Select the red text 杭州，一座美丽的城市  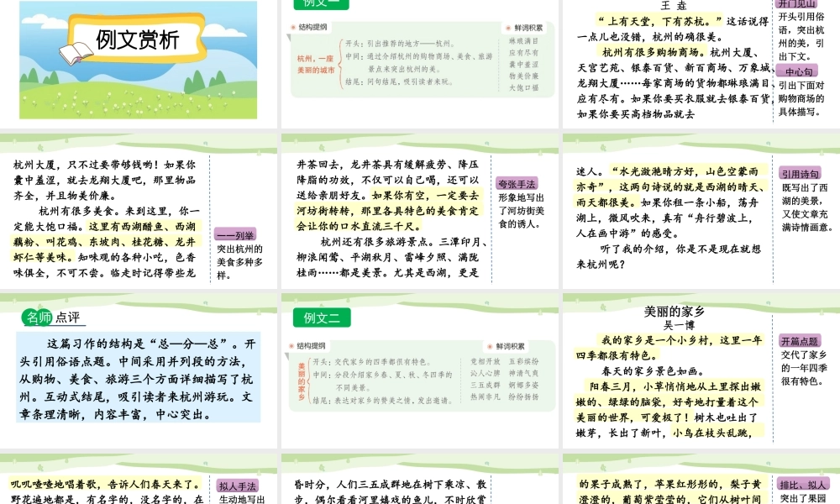316,65
